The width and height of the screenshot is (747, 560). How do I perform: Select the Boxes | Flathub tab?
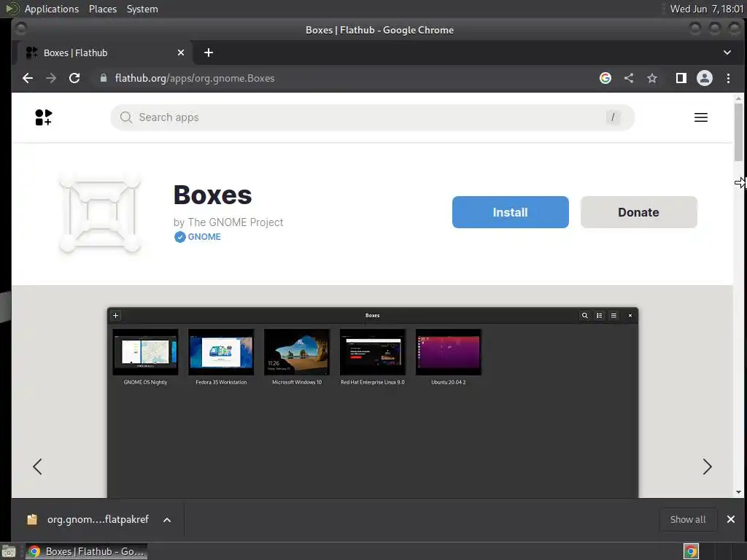click(x=105, y=52)
